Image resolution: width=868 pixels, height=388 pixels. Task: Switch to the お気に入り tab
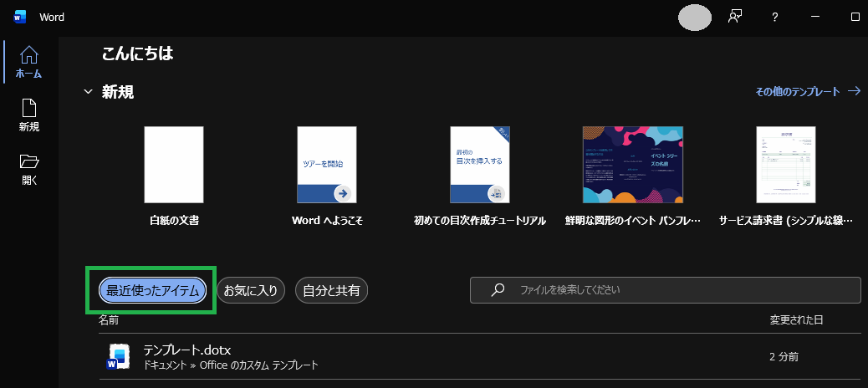tap(251, 290)
